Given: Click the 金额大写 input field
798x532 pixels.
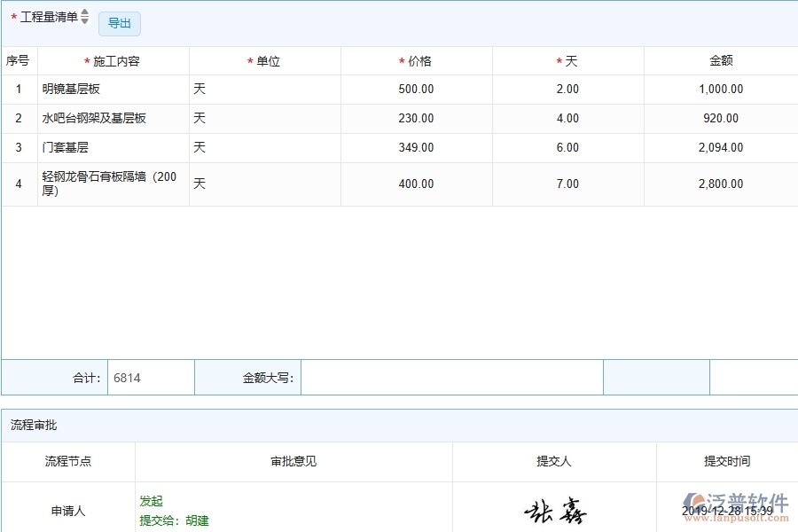Looking at the screenshot, I should (452, 377).
